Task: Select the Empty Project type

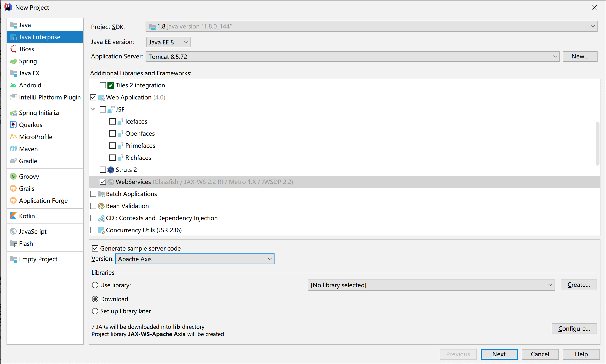Action: [45, 259]
